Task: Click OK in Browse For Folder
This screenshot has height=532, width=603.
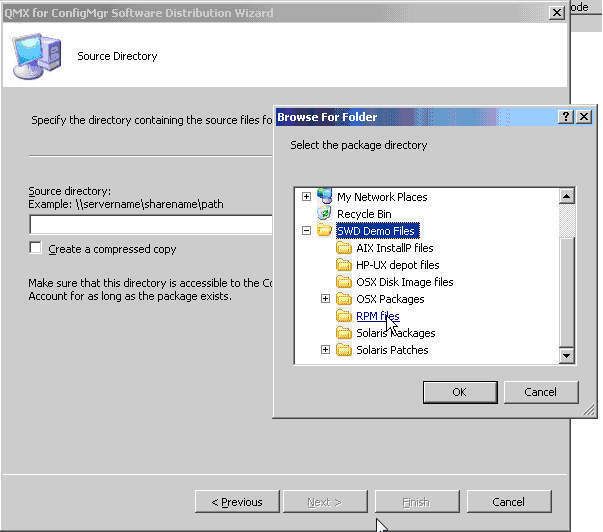Action: point(460,392)
